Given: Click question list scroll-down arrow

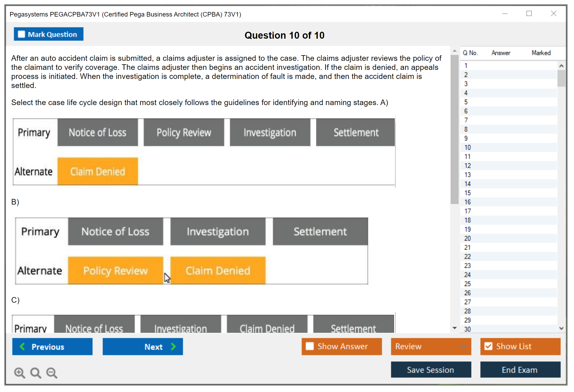Looking at the screenshot, I should (561, 328).
